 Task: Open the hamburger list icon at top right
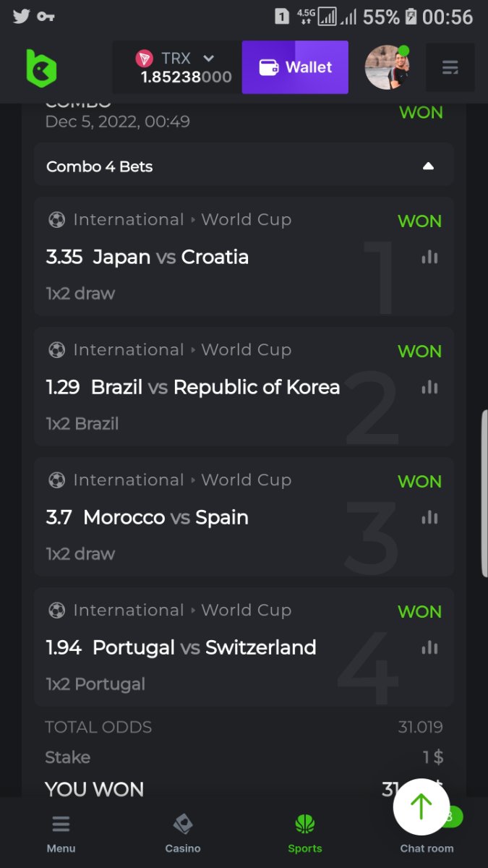pyautogui.click(x=450, y=68)
